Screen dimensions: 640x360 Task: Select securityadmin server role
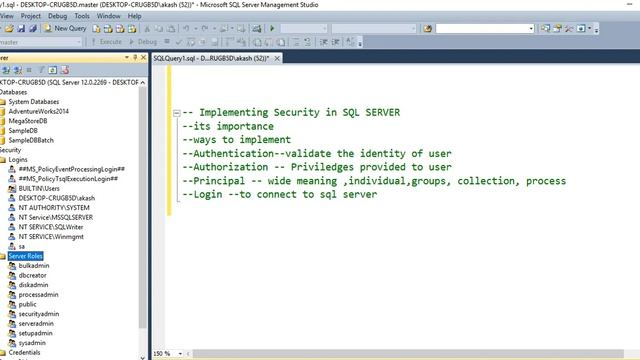tap(39, 314)
